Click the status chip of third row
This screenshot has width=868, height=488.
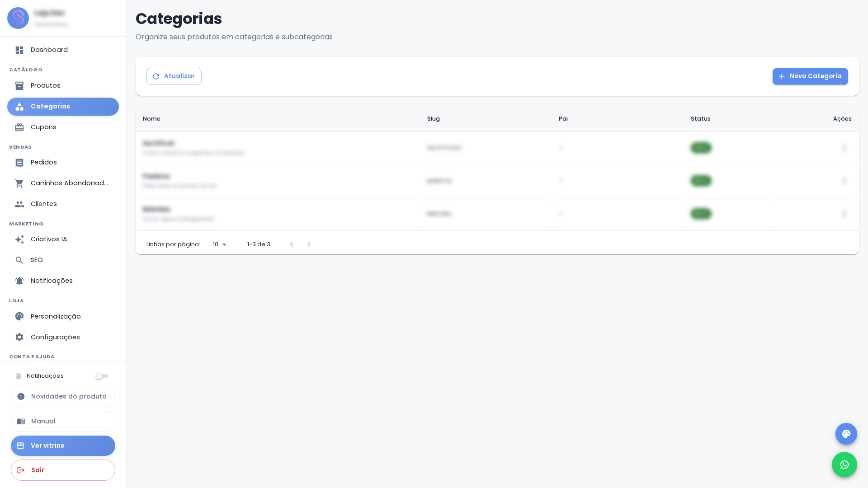point(701,214)
